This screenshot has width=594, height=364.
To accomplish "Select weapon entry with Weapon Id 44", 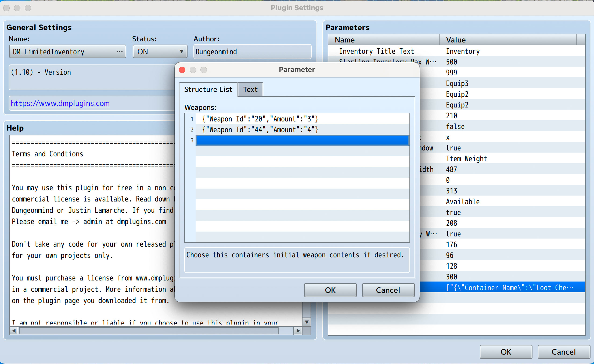I will 302,129.
